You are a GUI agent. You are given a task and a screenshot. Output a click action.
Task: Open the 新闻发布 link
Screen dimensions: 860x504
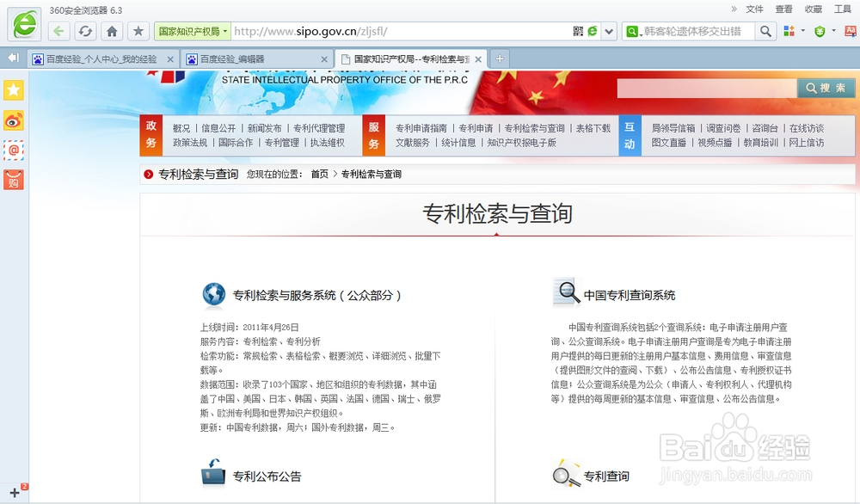click(264, 128)
